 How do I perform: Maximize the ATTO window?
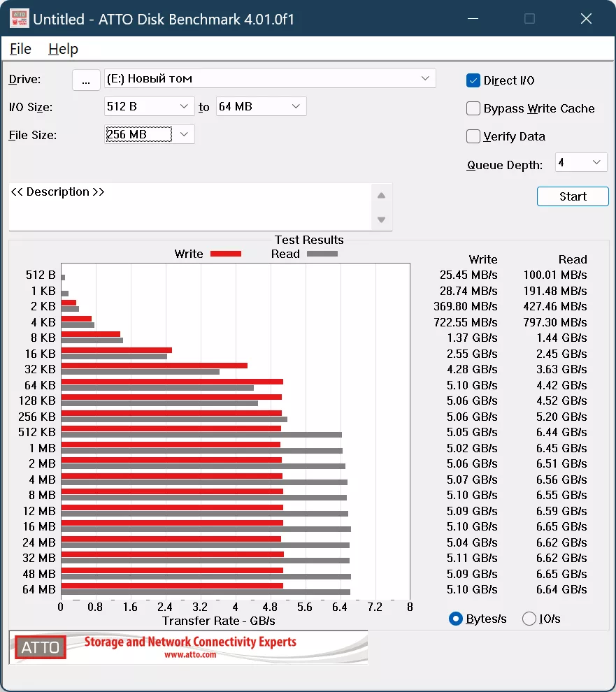click(529, 19)
